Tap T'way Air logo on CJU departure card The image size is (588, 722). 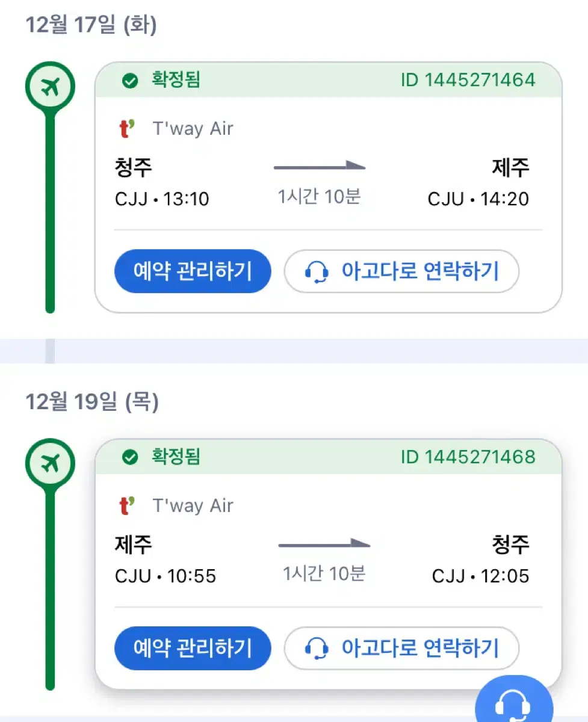(127, 506)
